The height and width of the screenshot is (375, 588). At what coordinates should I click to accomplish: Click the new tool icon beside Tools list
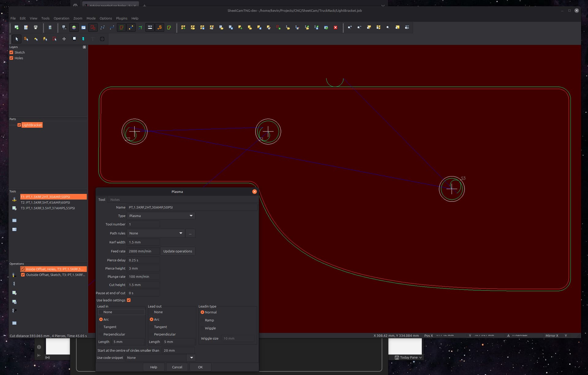(x=14, y=199)
